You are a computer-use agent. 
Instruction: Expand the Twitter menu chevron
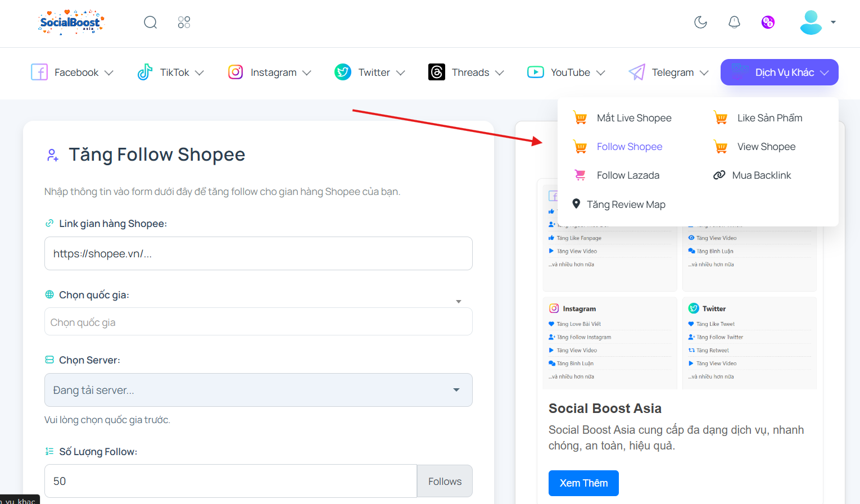pyautogui.click(x=401, y=72)
